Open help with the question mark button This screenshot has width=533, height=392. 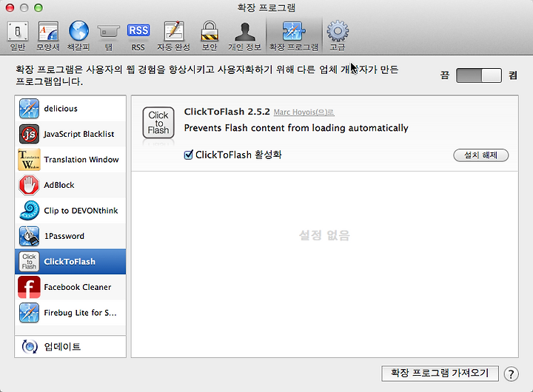511,374
